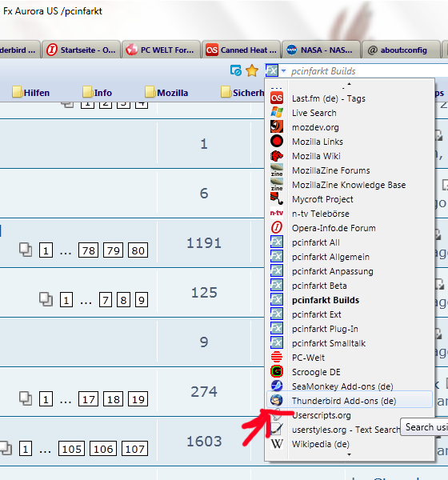Click the reply count 1603
The width and height of the screenshot is (448, 480).
pyautogui.click(x=204, y=441)
